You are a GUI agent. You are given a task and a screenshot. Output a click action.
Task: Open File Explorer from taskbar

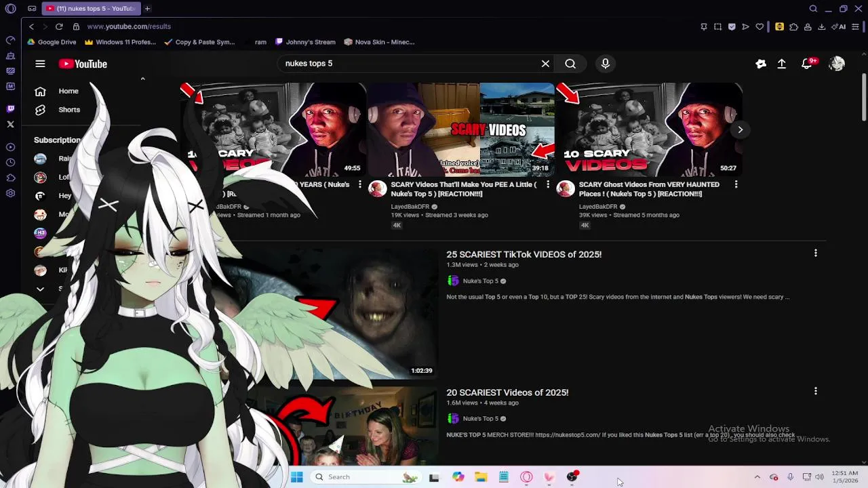click(481, 477)
